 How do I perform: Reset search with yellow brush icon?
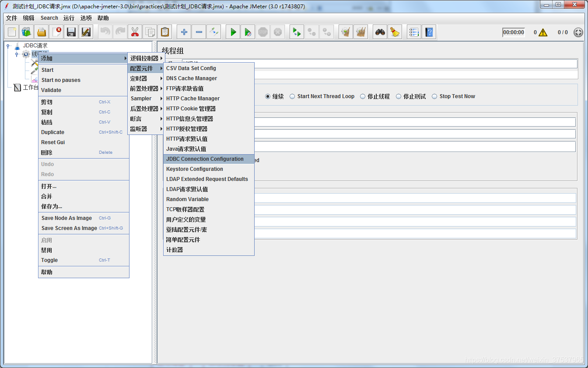(x=395, y=32)
